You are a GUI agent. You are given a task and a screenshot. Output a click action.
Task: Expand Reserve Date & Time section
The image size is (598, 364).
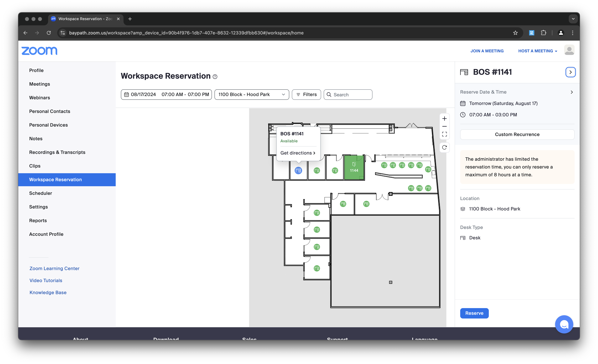pyautogui.click(x=572, y=92)
